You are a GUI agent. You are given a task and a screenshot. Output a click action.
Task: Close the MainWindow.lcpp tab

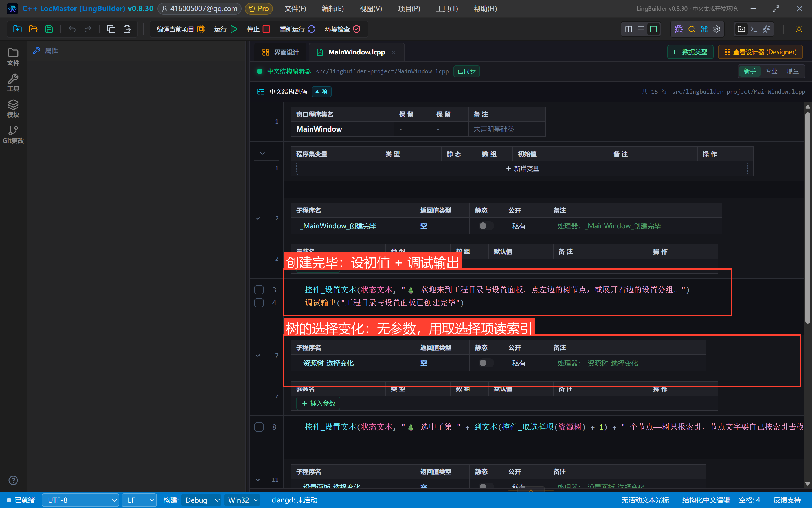click(x=394, y=52)
